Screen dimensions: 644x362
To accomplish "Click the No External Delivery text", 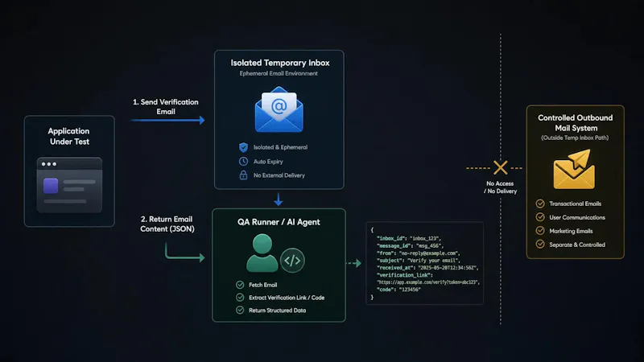I will click(279, 175).
